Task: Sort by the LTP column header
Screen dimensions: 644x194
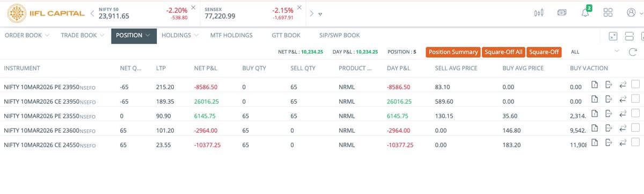Action: 160,68
